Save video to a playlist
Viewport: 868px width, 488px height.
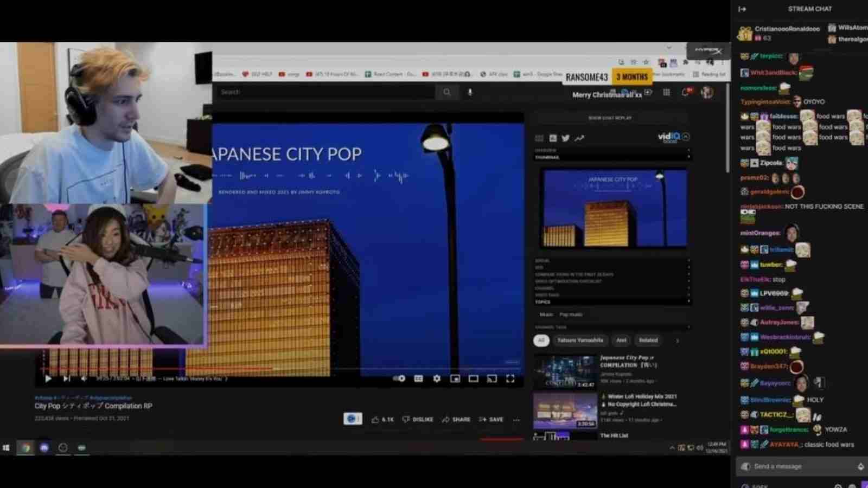(x=491, y=419)
